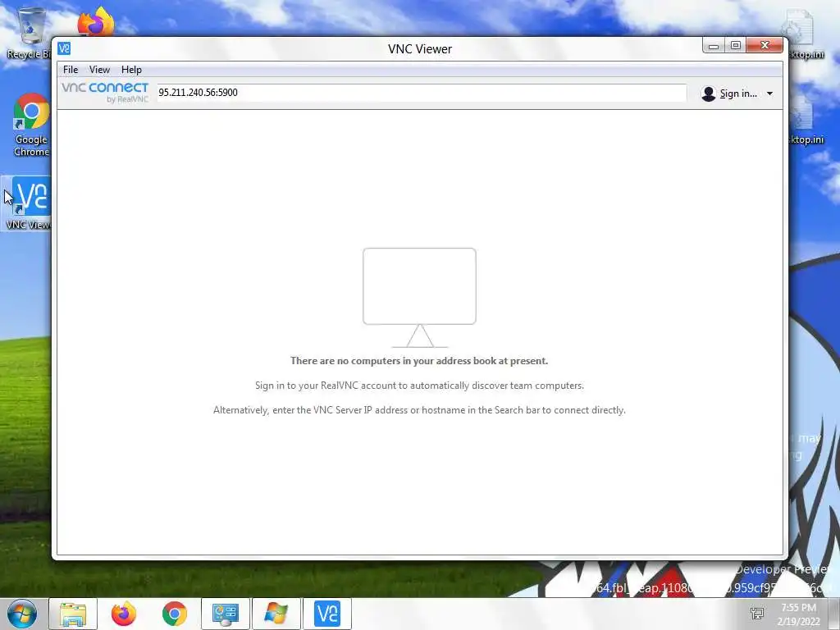The height and width of the screenshot is (630, 840).
Task: Click the empty monitor placeholder image
Action: tap(419, 297)
